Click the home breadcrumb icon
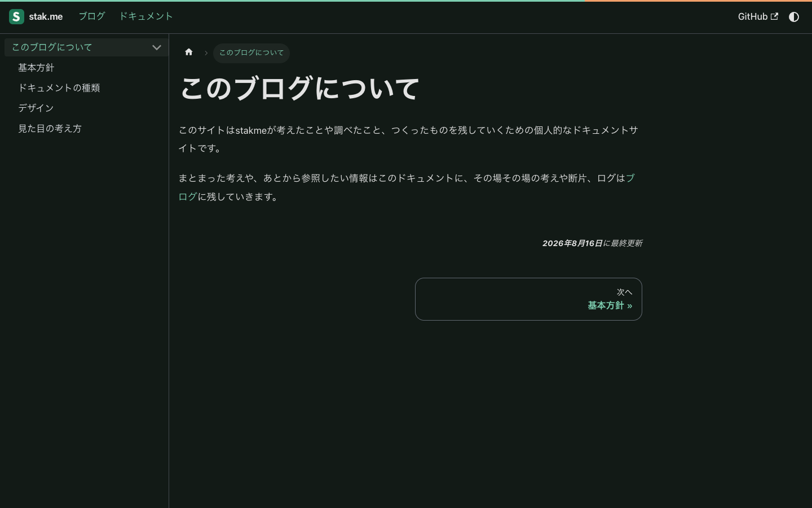 pyautogui.click(x=189, y=52)
